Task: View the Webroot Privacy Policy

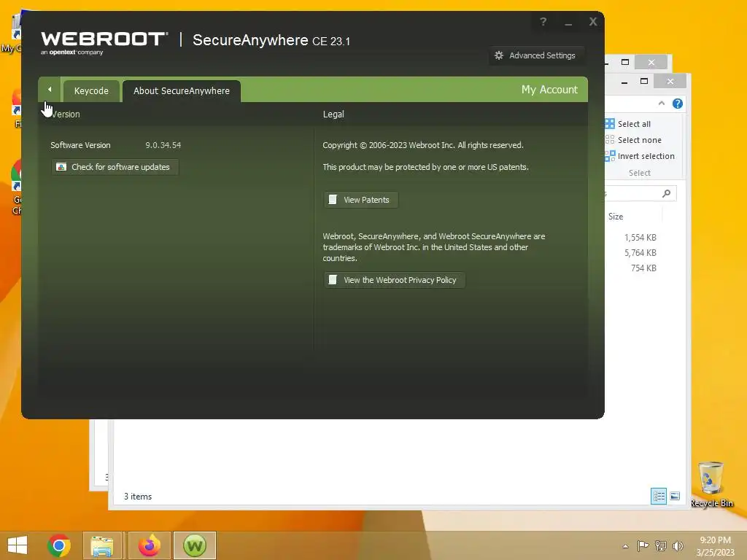Action: pos(395,280)
